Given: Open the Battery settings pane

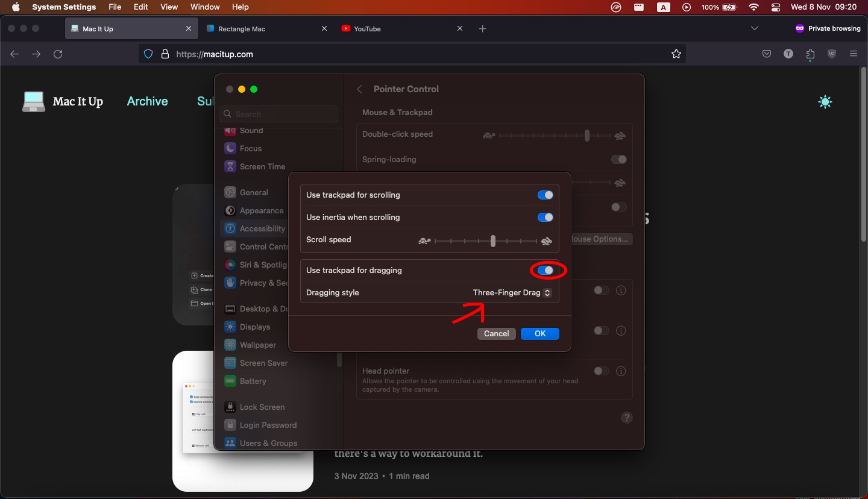Looking at the screenshot, I should click(x=252, y=381).
